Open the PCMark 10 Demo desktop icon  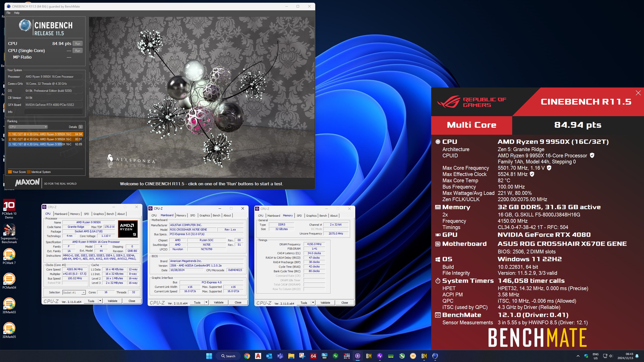[x=9, y=209]
